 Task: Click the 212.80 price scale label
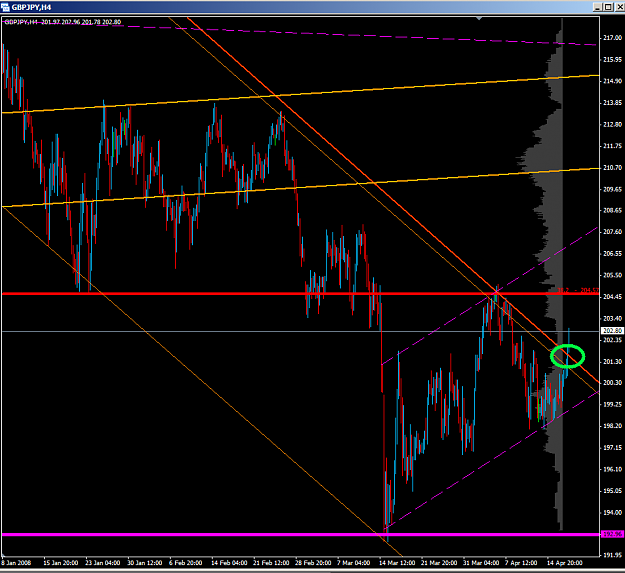click(x=612, y=124)
